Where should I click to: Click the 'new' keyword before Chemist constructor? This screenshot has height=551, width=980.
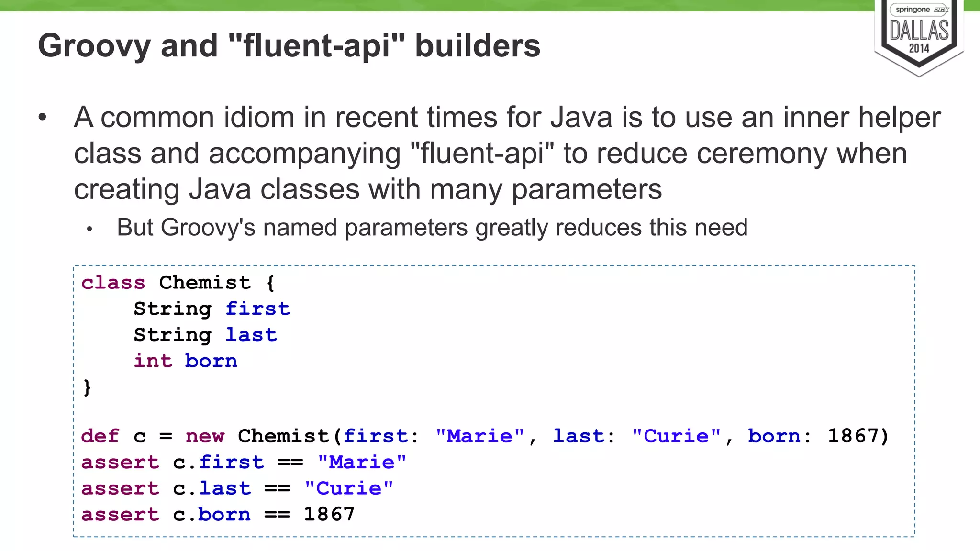click(205, 436)
